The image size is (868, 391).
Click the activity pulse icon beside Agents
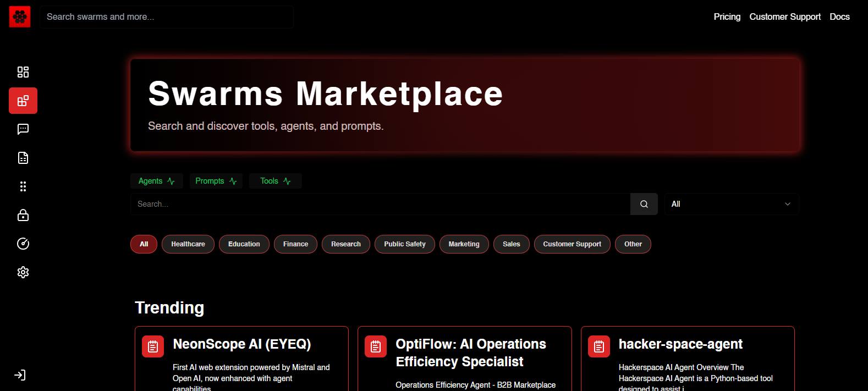[171, 181]
